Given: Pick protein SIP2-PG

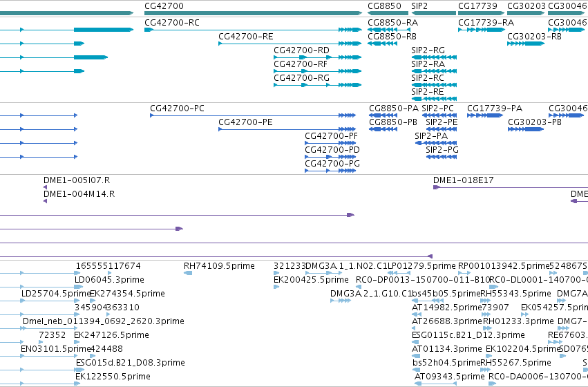Looking at the screenshot, I should click(x=442, y=157).
